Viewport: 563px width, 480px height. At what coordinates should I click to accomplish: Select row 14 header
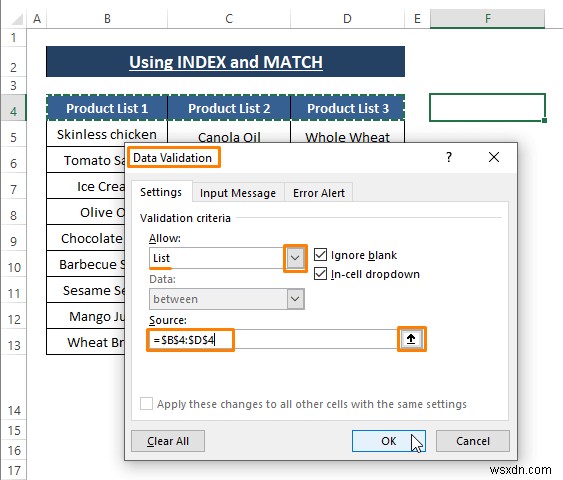[x=14, y=411]
